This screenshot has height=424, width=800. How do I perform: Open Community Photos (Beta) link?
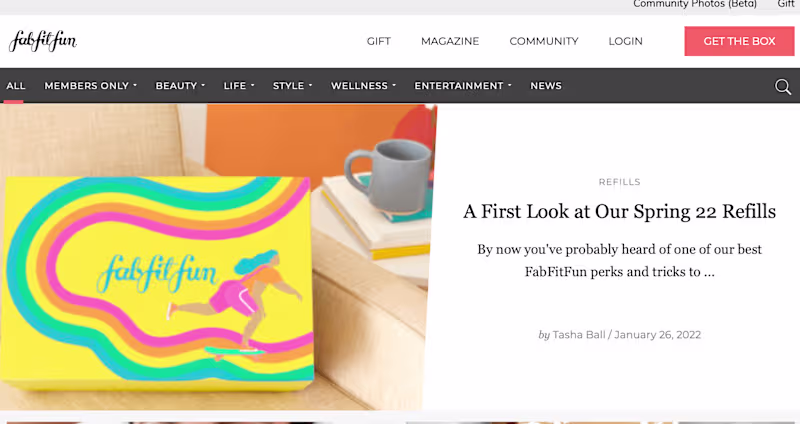tap(695, 4)
